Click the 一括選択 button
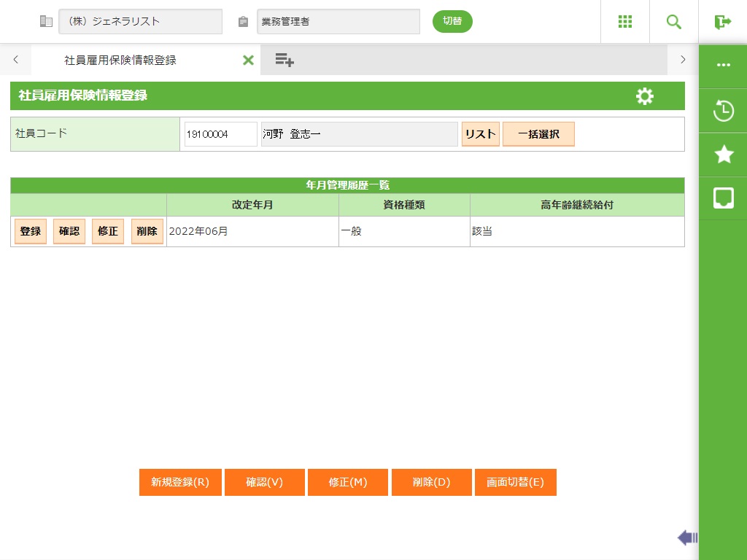The image size is (747, 560). (538, 134)
